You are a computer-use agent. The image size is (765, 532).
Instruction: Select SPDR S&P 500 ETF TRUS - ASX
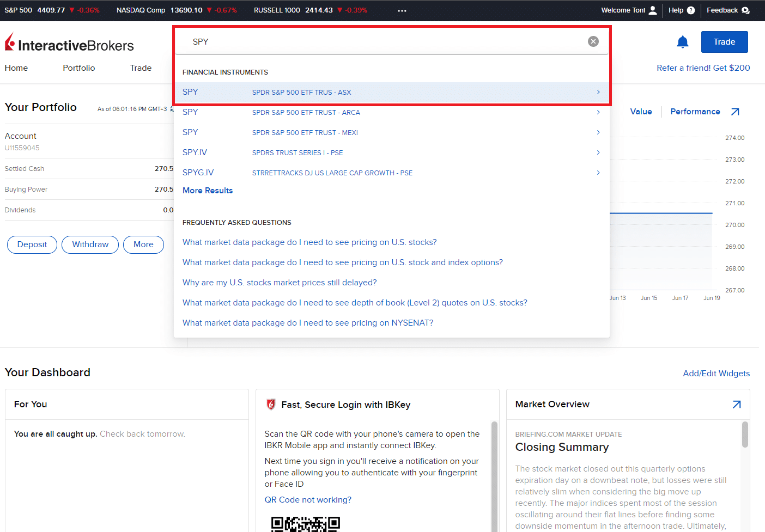pos(301,93)
